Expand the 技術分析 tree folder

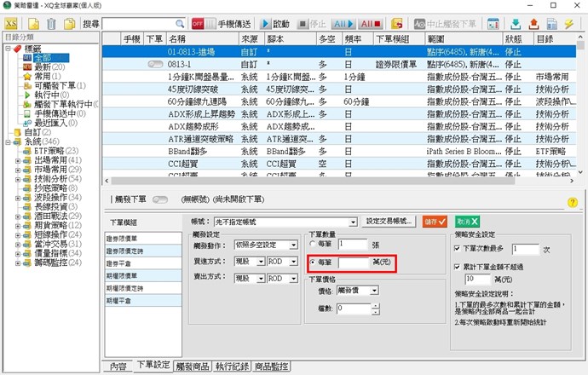18,180
